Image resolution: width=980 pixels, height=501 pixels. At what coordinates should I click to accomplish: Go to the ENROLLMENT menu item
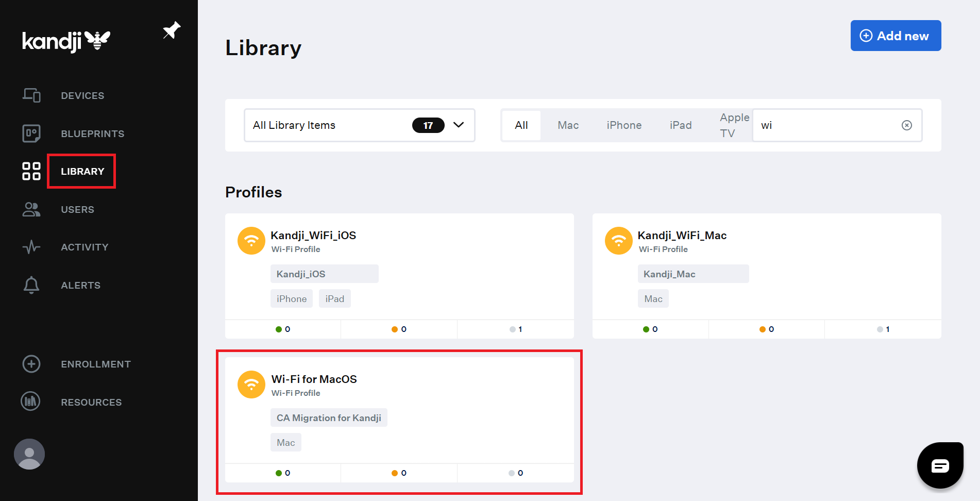coord(96,364)
